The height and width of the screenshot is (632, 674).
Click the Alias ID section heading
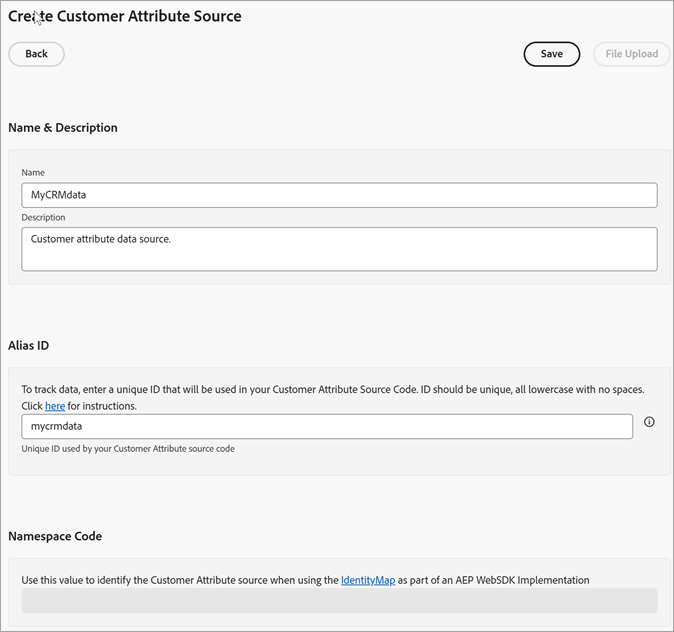coord(29,345)
